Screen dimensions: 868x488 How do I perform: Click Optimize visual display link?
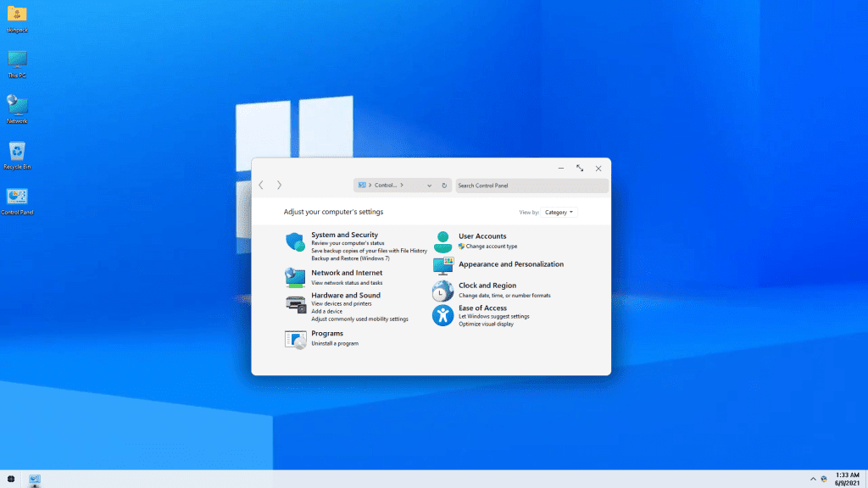coord(486,324)
